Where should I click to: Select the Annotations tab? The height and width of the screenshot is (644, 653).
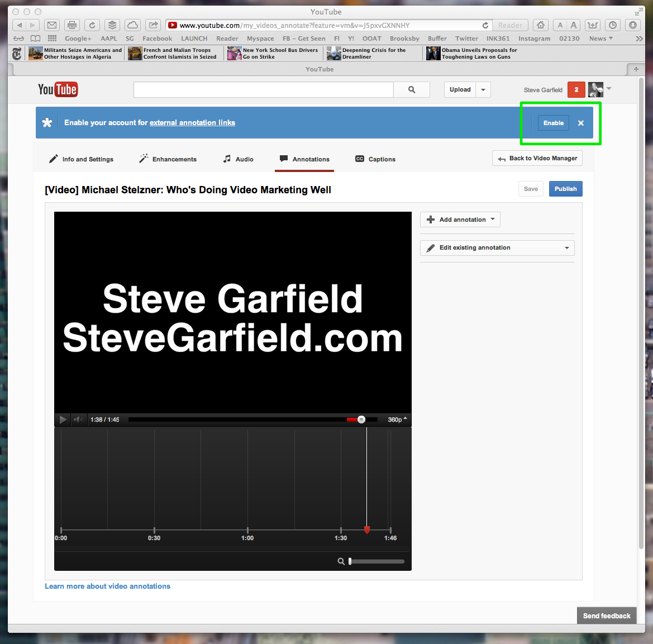[304, 159]
